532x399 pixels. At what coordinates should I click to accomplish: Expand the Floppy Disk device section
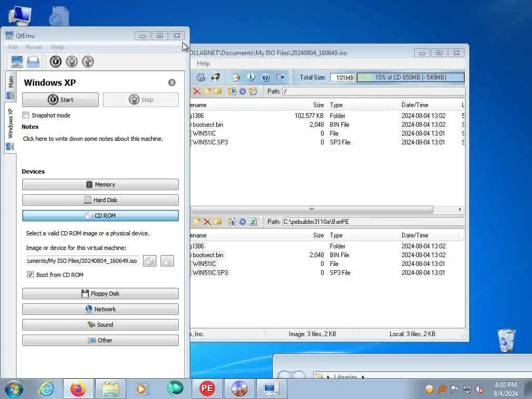coord(100,294)
